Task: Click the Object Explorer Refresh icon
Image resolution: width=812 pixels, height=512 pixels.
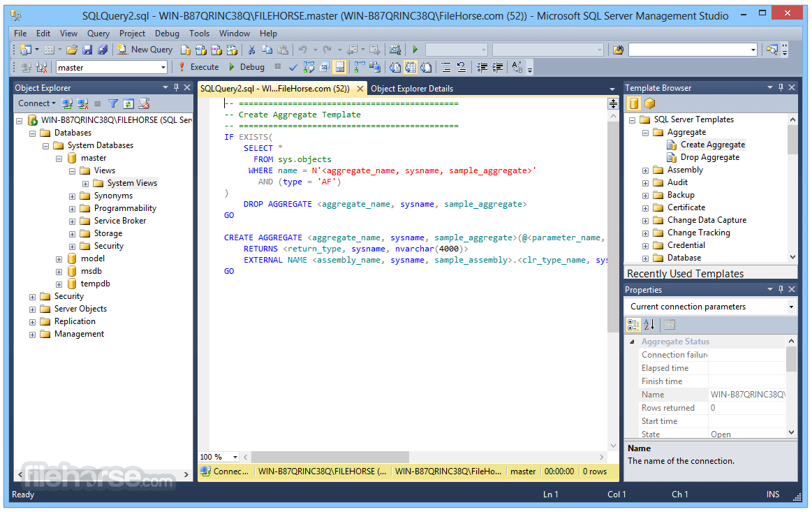Action: [128, 103]
